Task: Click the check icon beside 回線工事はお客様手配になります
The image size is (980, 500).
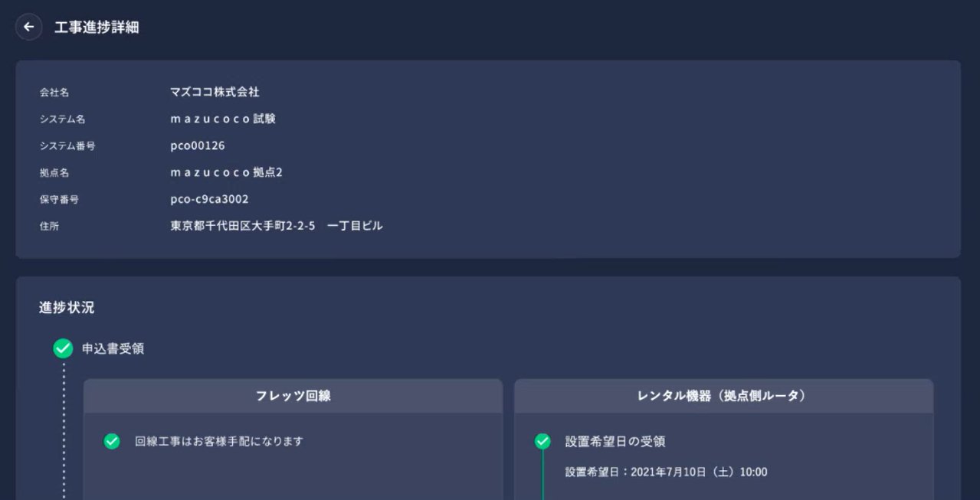Action: point(112,441)
